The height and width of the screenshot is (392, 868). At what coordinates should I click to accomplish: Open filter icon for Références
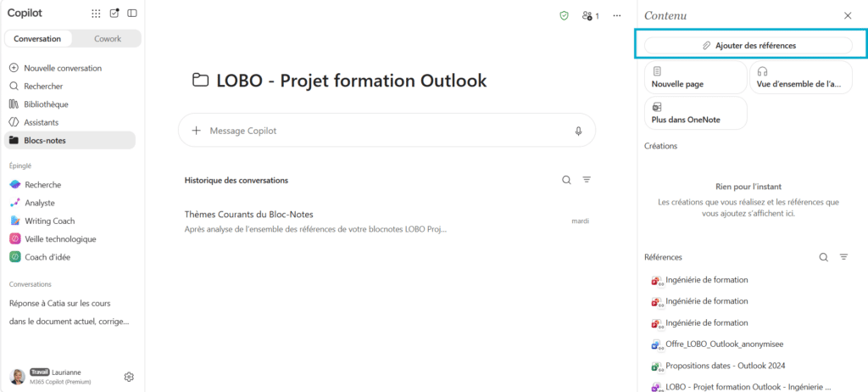coord(843,257)
